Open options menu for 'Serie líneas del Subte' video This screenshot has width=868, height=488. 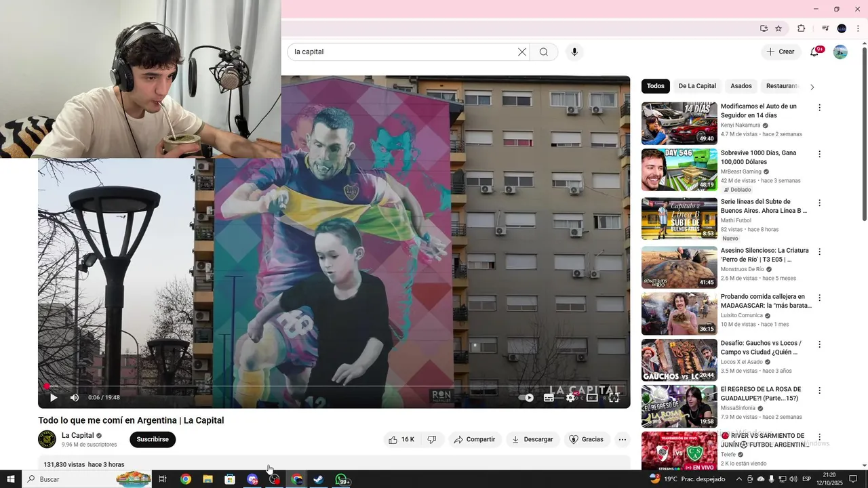click(x=819, y=203)
